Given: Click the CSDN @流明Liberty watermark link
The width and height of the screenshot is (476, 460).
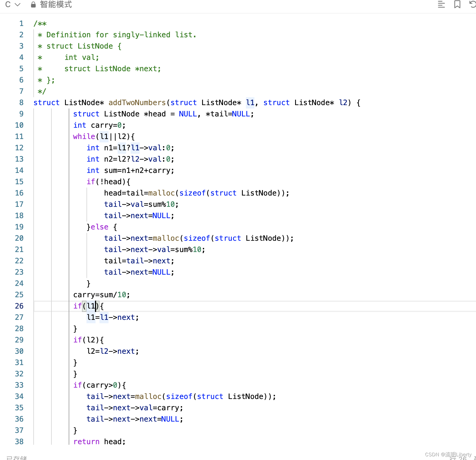Looking at the screenshot, I should (448, 454).
